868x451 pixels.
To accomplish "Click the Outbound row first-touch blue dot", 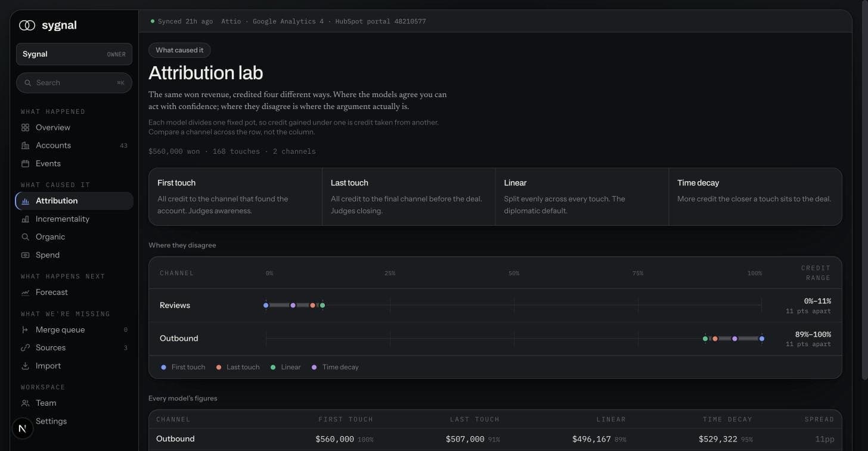I will (x=762, y=338).
